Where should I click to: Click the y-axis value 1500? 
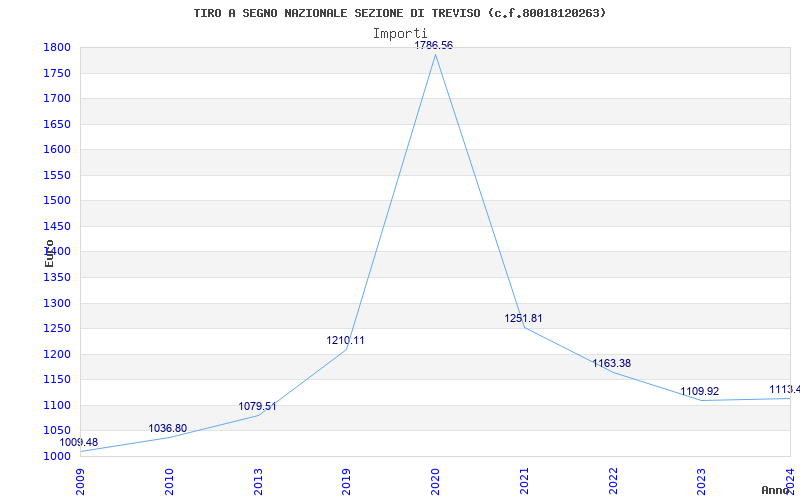57,201
